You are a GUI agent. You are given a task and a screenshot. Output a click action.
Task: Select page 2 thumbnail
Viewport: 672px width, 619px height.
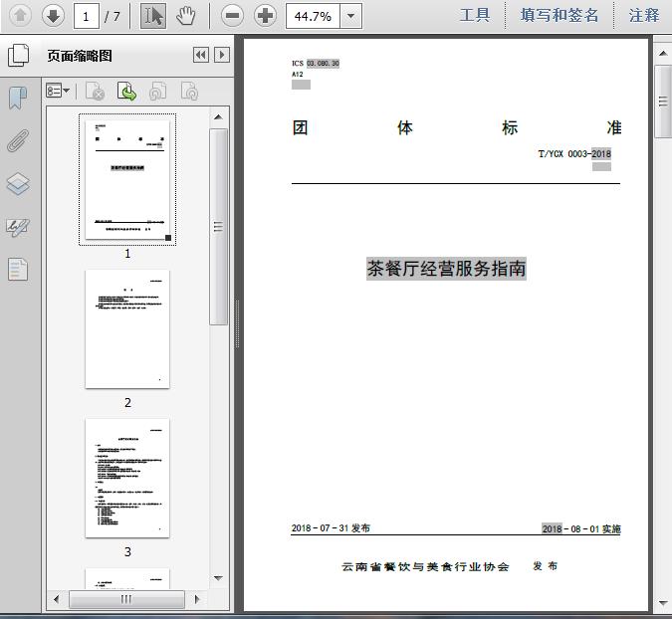pos(127,329)
